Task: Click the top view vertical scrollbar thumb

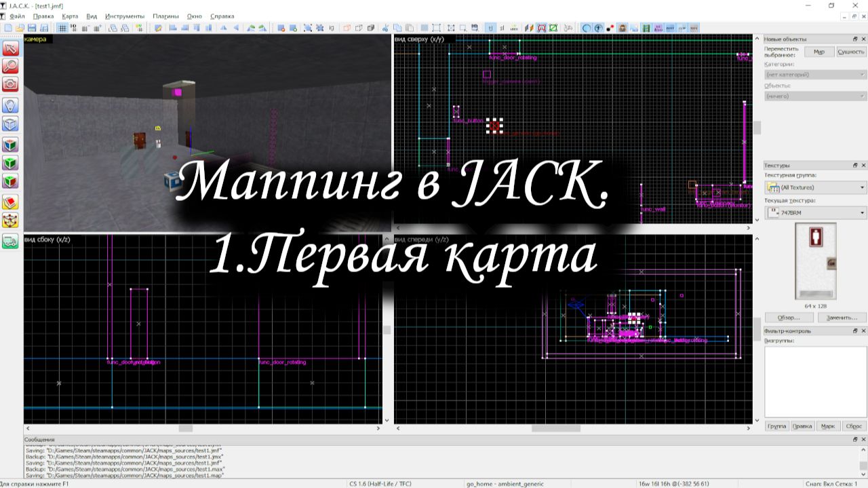Action: [757, 128]
